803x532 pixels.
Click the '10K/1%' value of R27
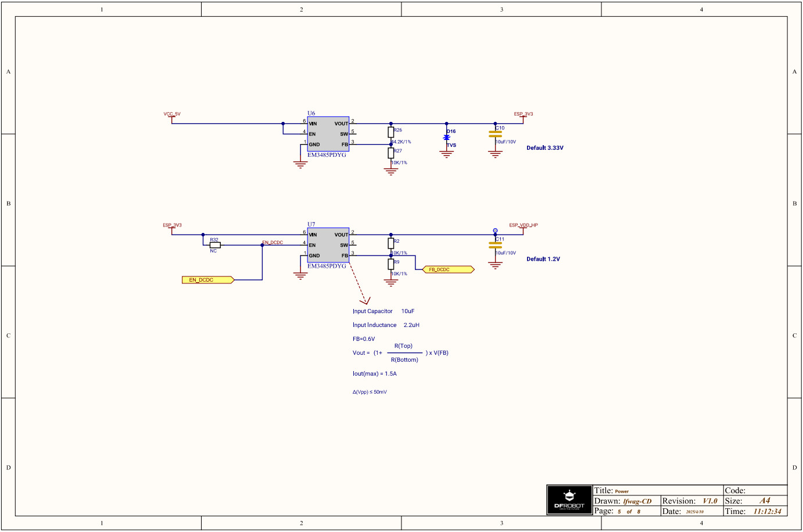399,163
